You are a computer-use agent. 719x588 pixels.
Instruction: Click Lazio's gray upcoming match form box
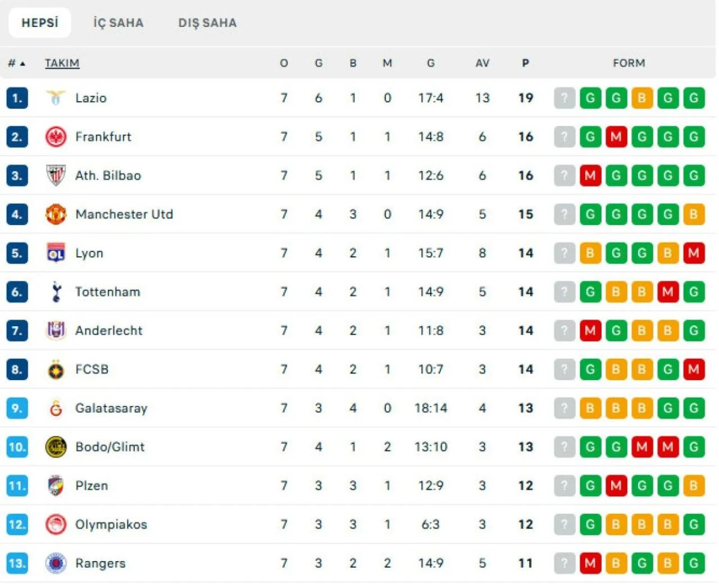coord(564,98)
